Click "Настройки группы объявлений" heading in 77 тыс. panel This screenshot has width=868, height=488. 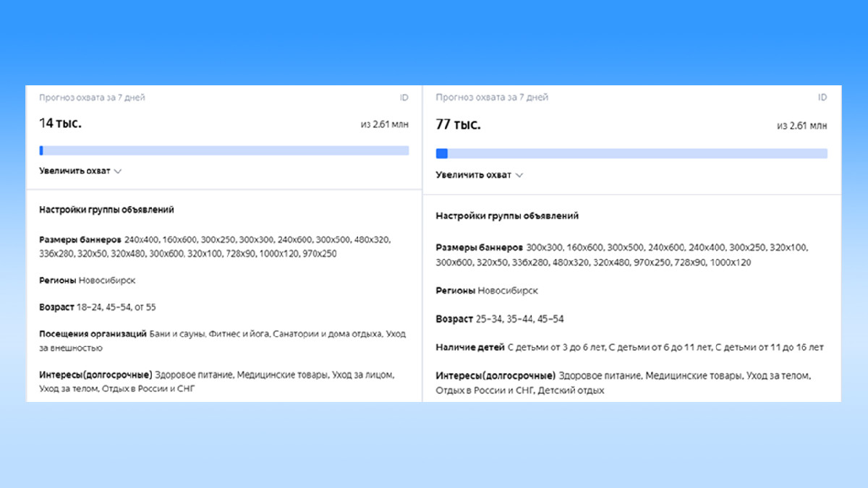(x=507, y=216)
